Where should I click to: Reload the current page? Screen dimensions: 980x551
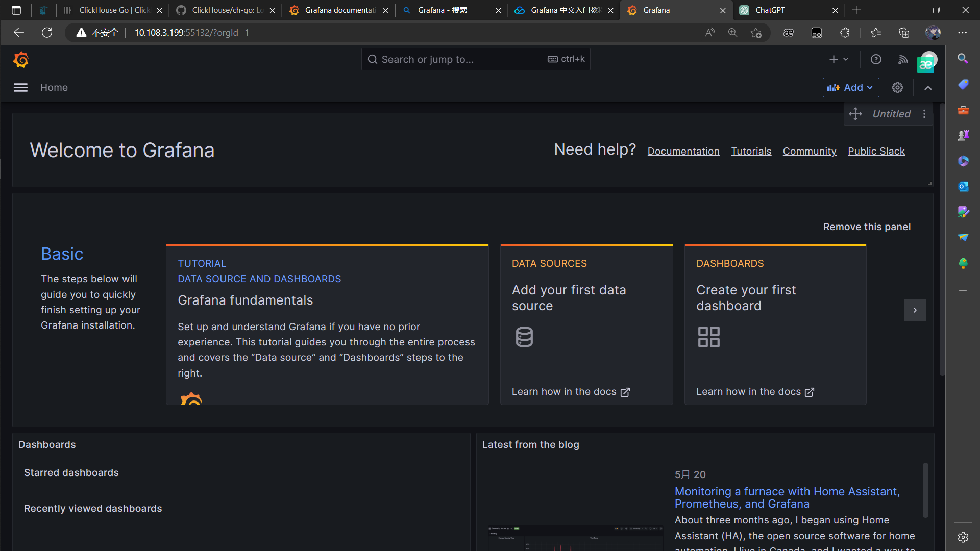[x=47, y=33]
